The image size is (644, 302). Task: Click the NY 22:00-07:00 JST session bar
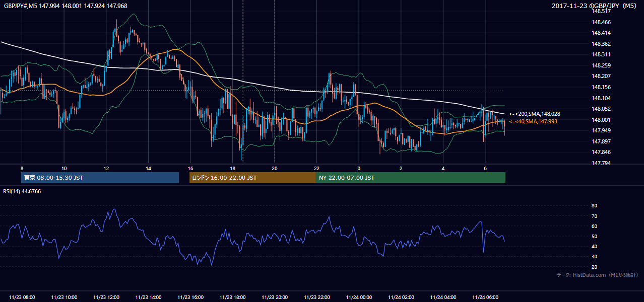pos(411,178)
